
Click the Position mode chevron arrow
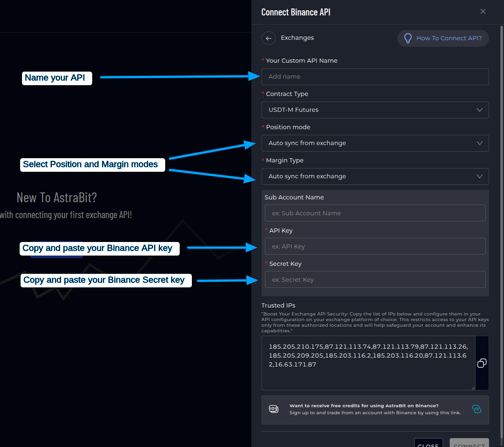click(480, 143)
